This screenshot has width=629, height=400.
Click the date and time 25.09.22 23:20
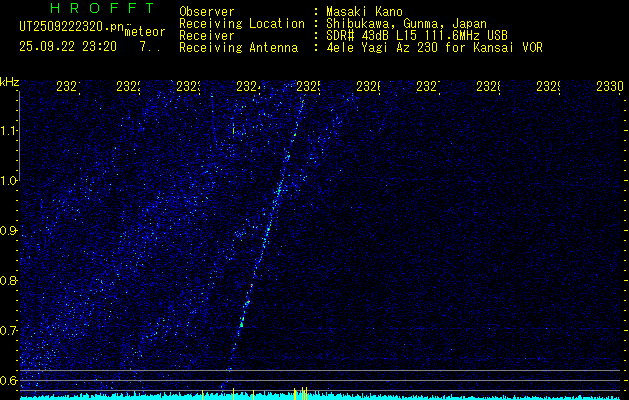(68, 47)
